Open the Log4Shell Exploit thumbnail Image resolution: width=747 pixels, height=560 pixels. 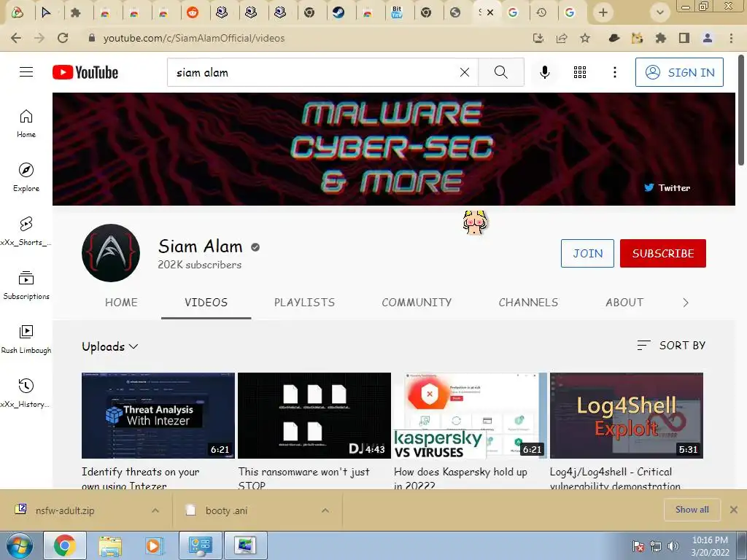(627, 415)
